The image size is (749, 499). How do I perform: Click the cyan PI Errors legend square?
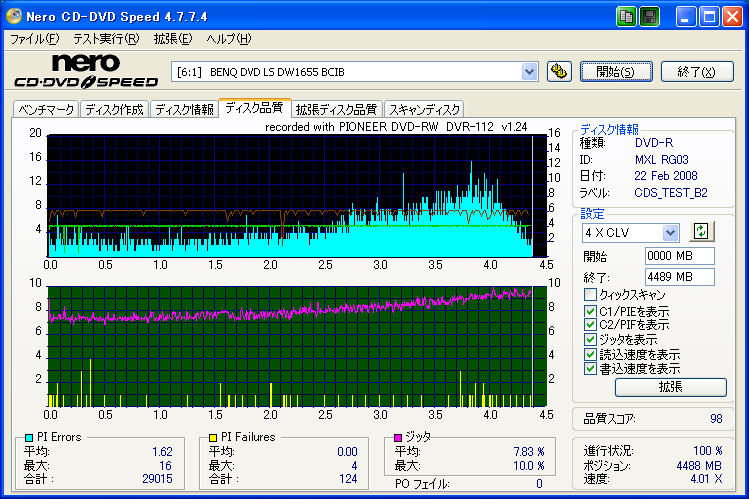[29, 437]
